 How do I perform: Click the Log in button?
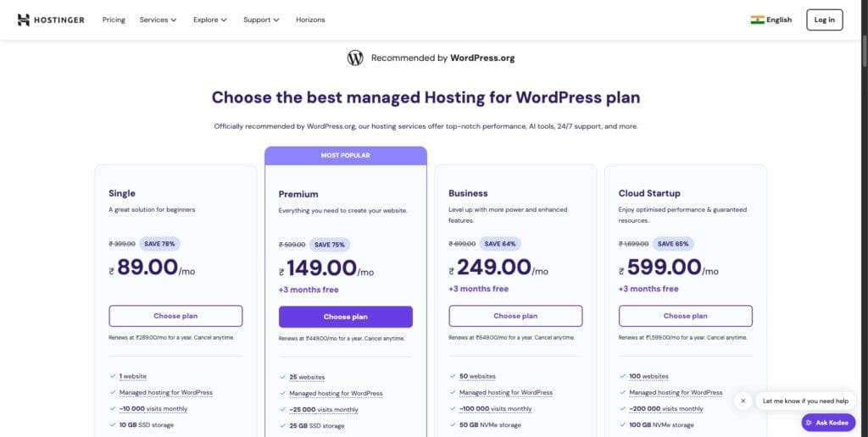click(824, 19)
